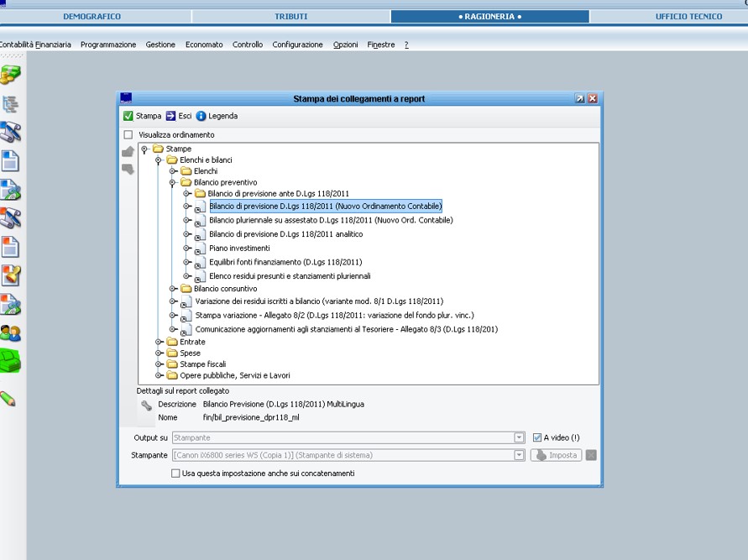Check Usa questa impostazione anche sui concatenamenti
Screen dimensions: 748x560
[x=175, y=474]
